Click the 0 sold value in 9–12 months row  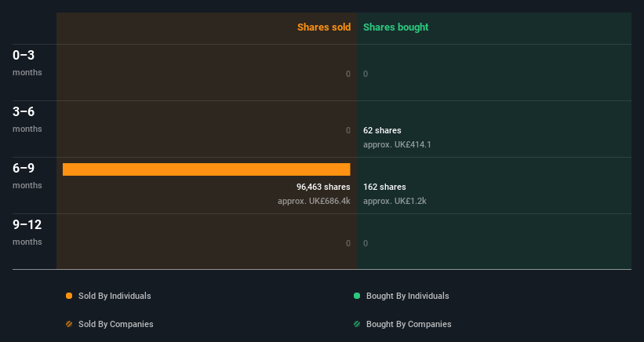348,243
